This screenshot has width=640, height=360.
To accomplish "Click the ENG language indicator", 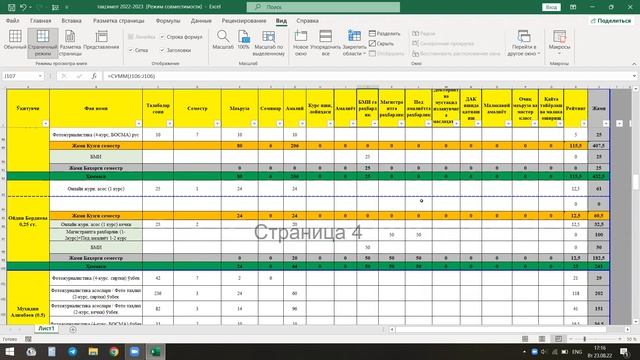I will click(x=577, y=351).
